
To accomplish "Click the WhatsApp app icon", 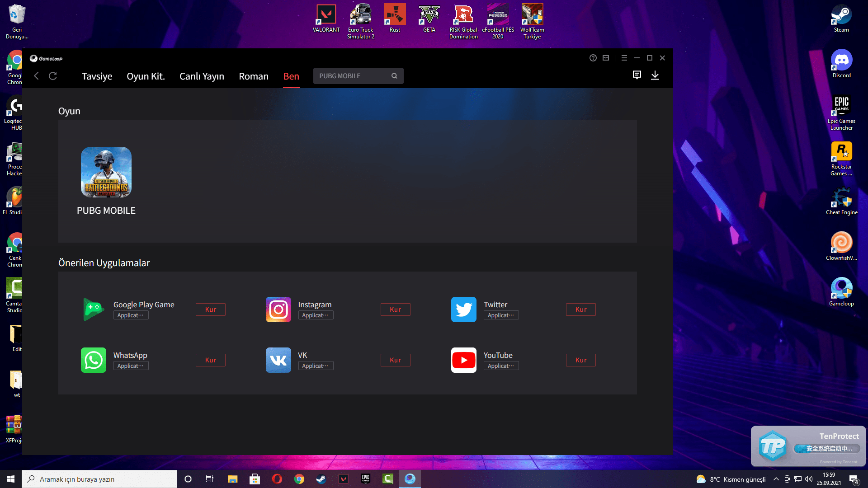I will [94, 360].
